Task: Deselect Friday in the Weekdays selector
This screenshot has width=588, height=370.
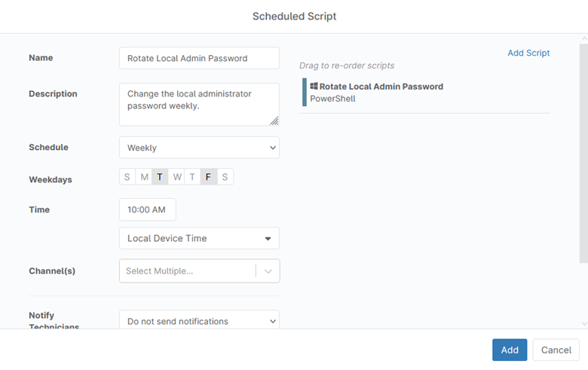Action: point(208,177)
